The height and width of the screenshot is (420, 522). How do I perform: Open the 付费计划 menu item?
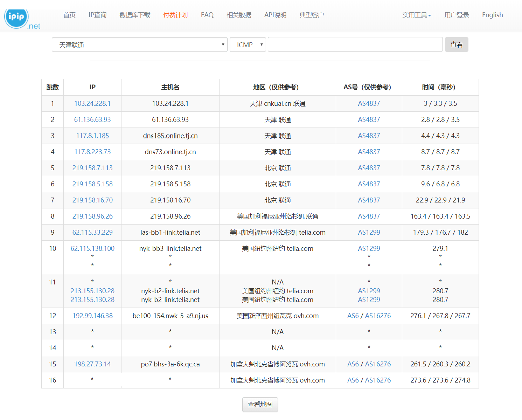[x=175, y=15]
